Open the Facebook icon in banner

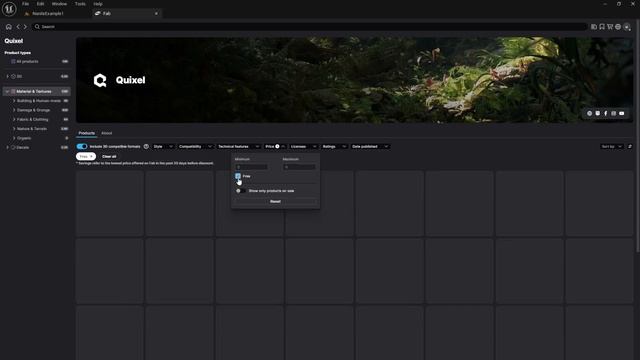pos(605,113)
